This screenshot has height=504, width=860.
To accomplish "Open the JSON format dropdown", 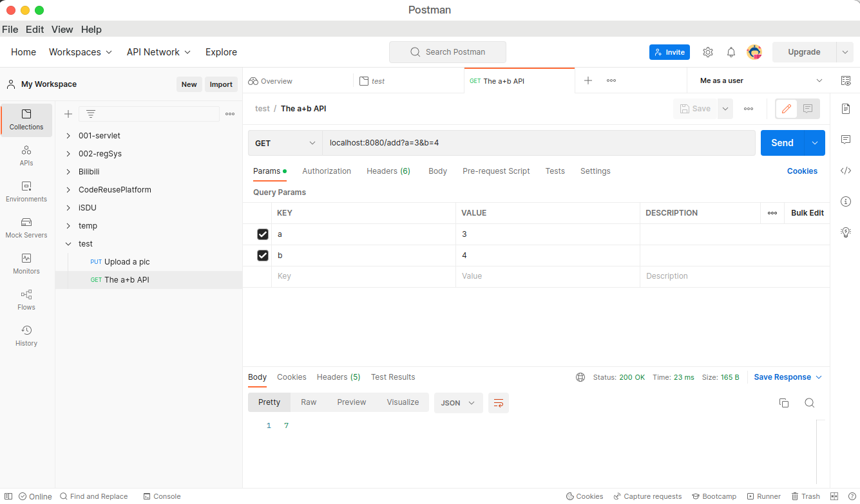I will 459,403.
